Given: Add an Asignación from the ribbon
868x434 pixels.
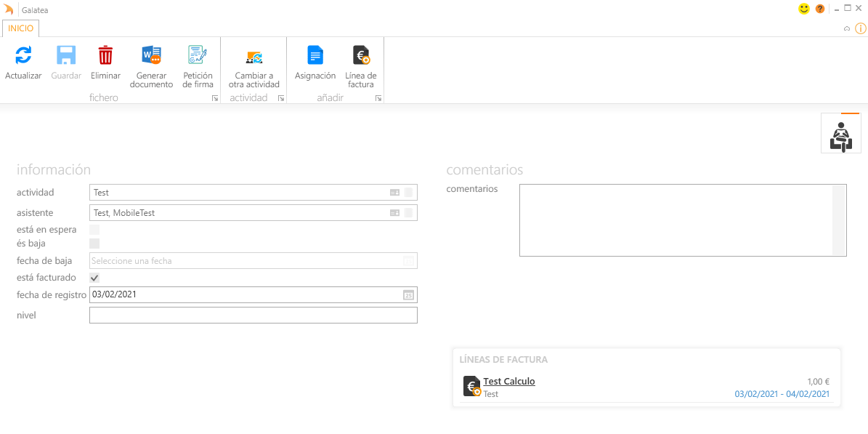Looking at the screenshot, I should (315, 56).
